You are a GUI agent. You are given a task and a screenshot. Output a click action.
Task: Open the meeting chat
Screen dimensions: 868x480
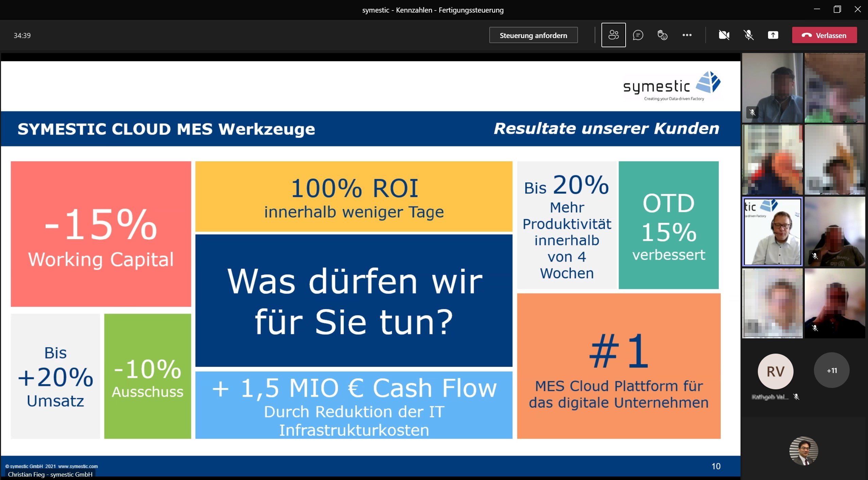tap(639, 35)
